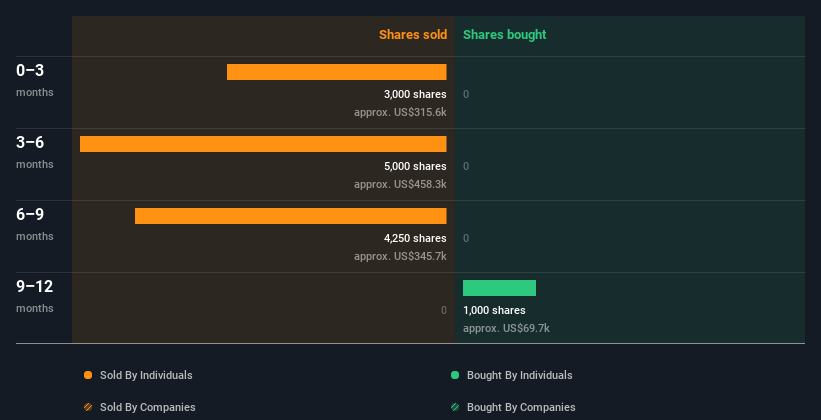
Task: Click the striped Bought By Companies legend icon
Action: tap(455, 407)
